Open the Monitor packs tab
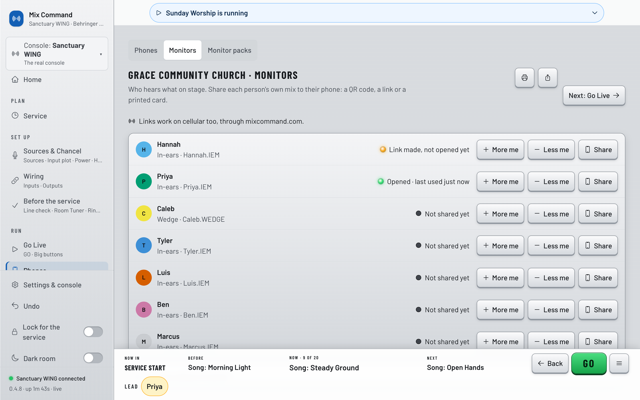 click(x=229, y=50)
